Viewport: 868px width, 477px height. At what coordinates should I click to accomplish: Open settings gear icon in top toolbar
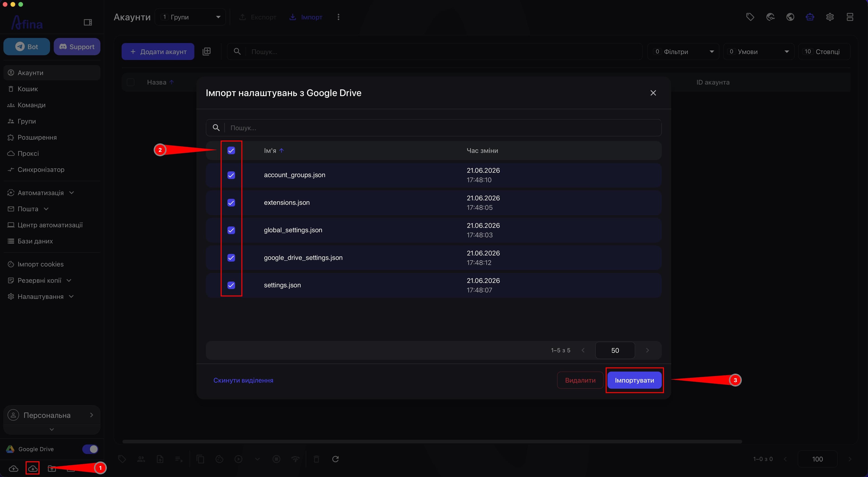point(830,17)
